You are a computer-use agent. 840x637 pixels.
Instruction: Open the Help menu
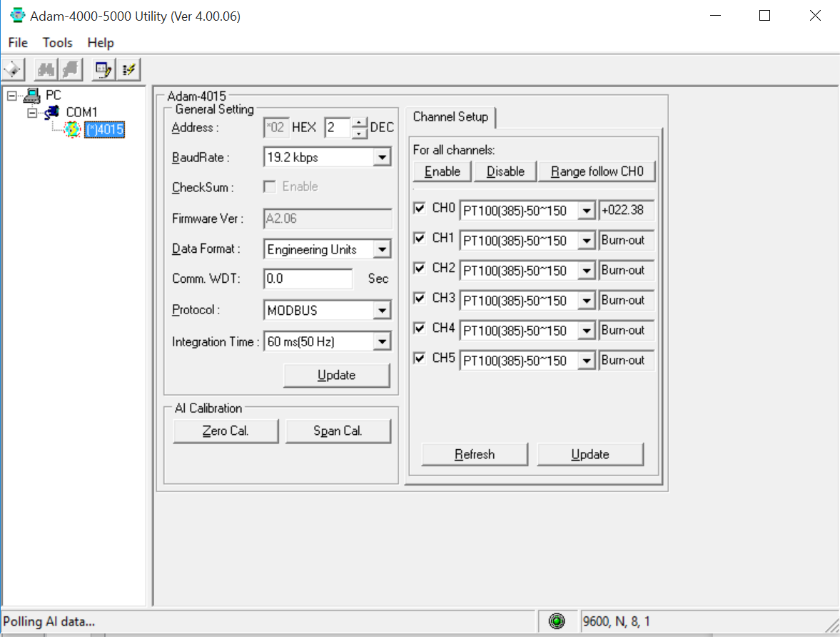click(101, 42)
